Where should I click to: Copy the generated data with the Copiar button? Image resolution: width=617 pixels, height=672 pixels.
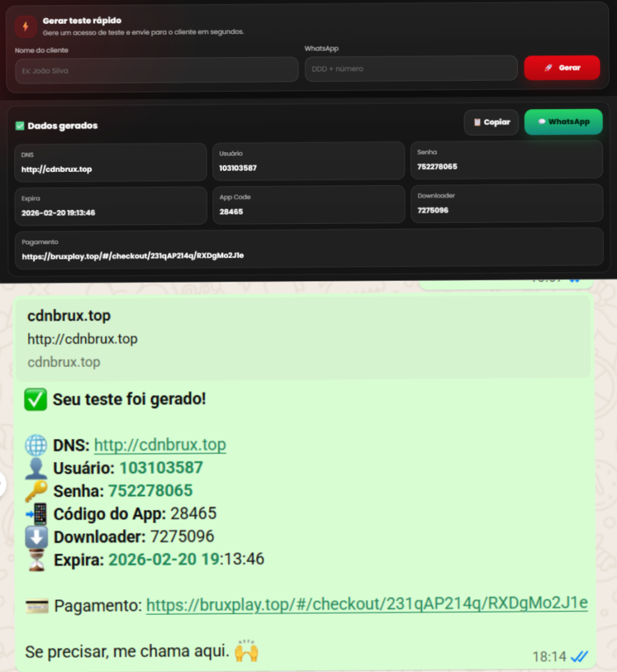(492, 122)
